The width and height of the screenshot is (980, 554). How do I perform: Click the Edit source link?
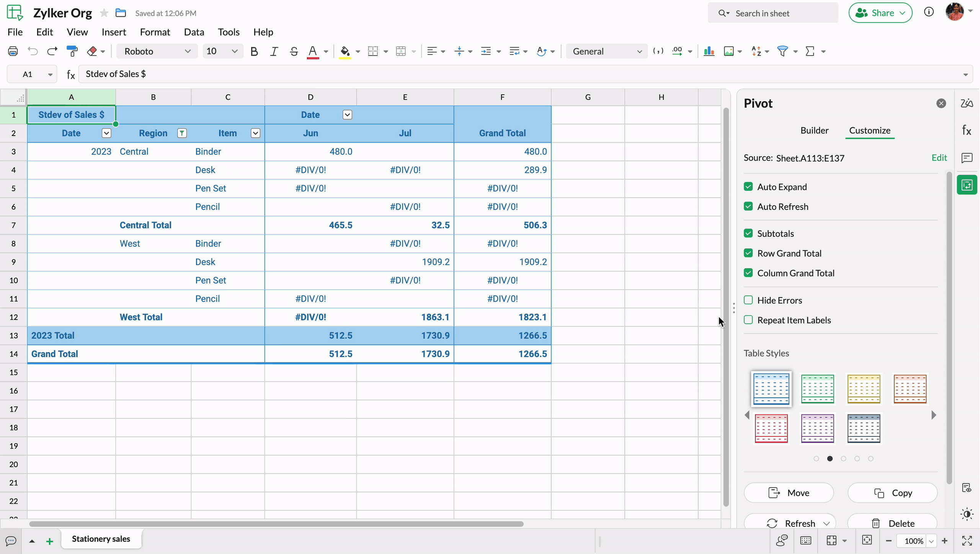pyautogui.click(x=939, y=158)
